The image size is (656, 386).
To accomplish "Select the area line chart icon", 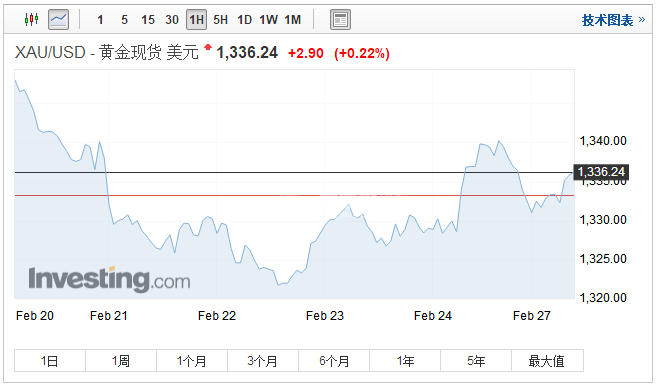I will tap(59, 19).
